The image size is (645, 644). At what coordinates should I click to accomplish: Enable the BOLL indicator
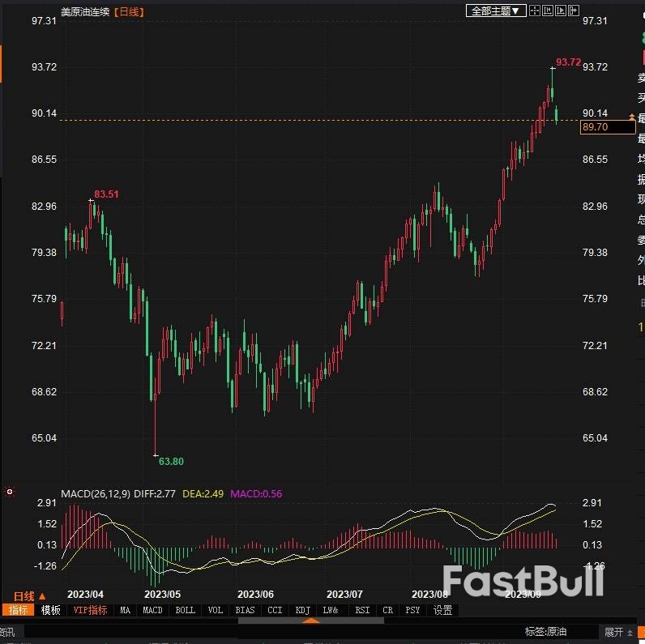coord(185,610)
